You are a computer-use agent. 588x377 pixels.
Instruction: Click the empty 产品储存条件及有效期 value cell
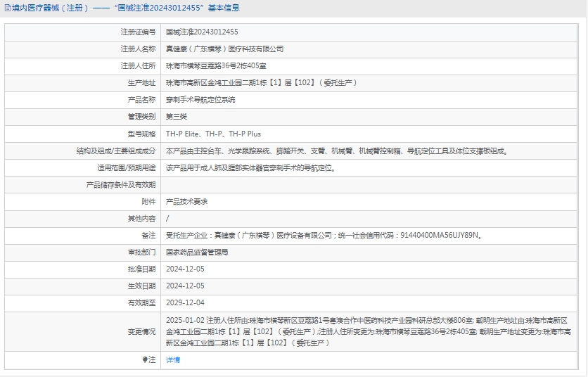(371, 184)
